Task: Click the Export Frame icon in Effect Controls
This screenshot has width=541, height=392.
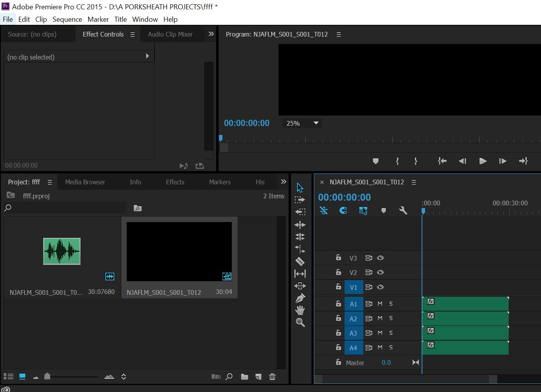Action: (200, 166)
